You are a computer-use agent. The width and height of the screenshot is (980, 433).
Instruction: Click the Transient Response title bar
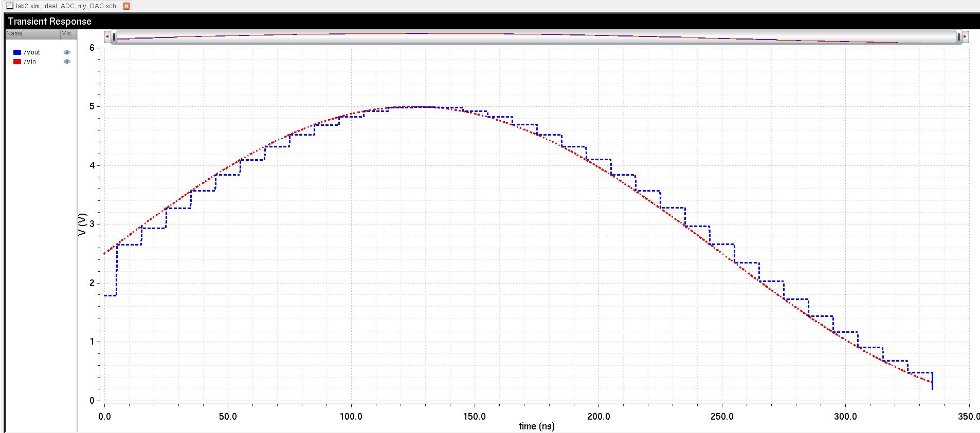(492, 21)
